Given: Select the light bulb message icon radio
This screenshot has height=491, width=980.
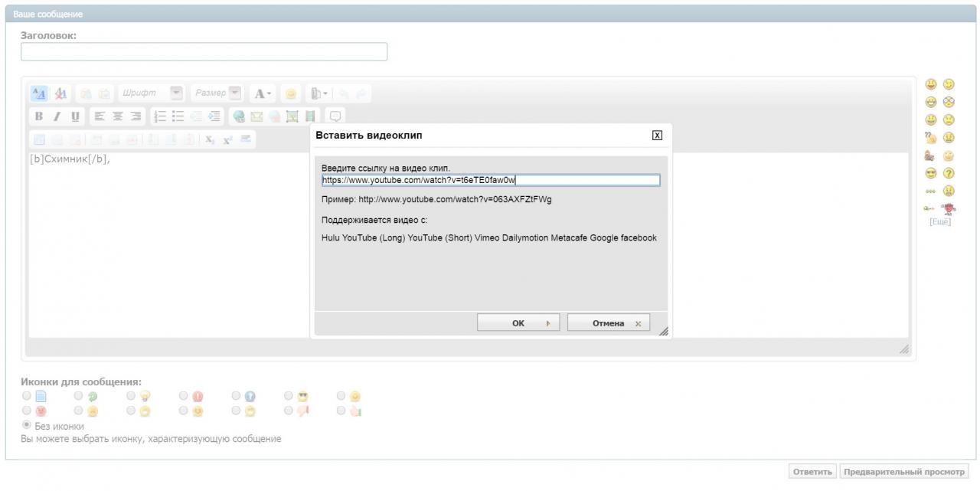Looking at the screenshot, I should [131, 396].
